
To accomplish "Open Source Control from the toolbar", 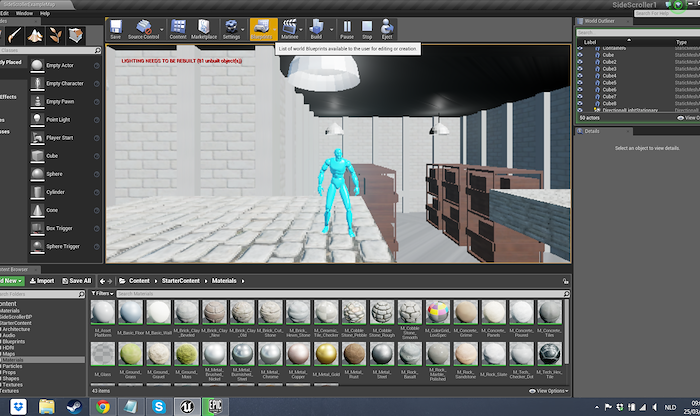I will [144, 29].
